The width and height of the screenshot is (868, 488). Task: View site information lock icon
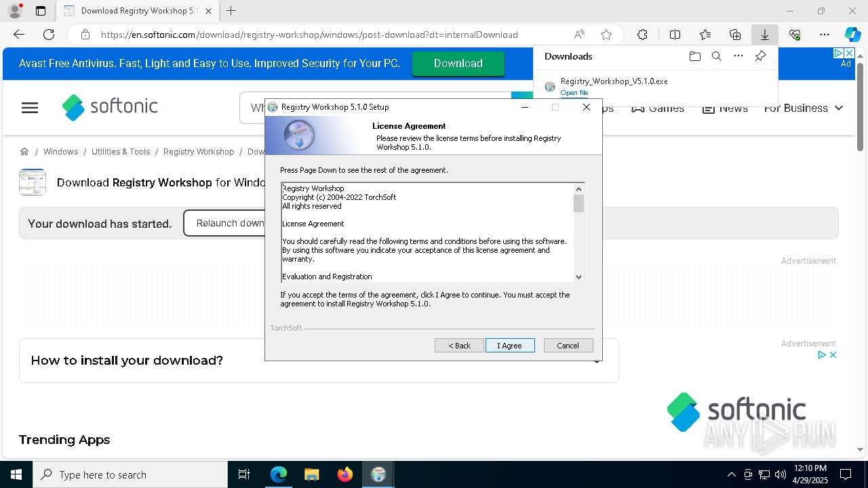85,35
